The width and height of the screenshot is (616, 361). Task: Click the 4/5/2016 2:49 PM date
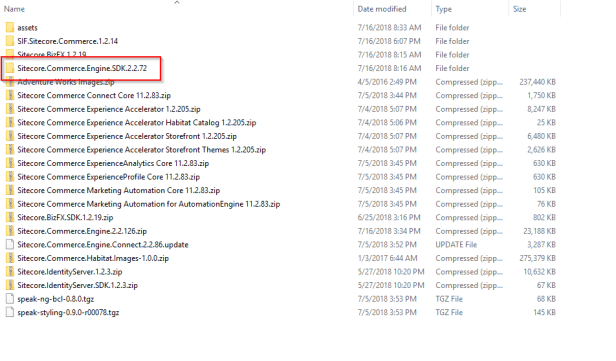[x=387, y=82]
